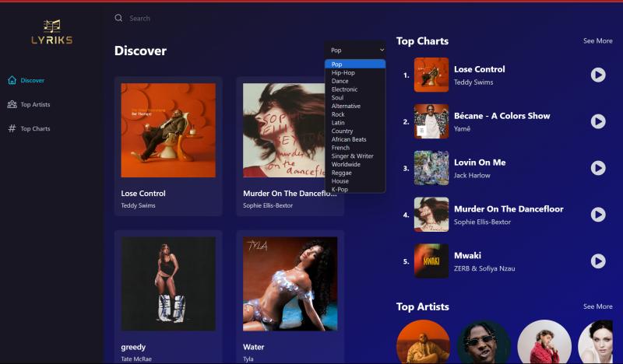Screen dimensions: 623x364
Task: Click Teddy Swims under Discover card
Action: point(139,205)
